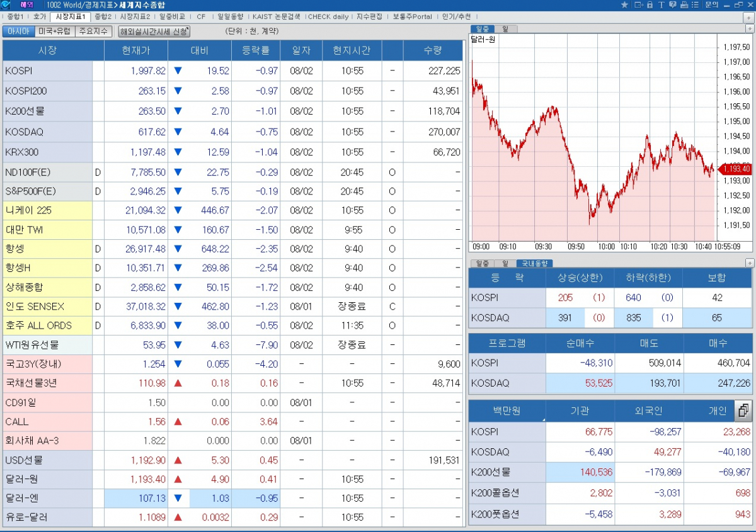Click the lock icon in title bar

[649, 5]
